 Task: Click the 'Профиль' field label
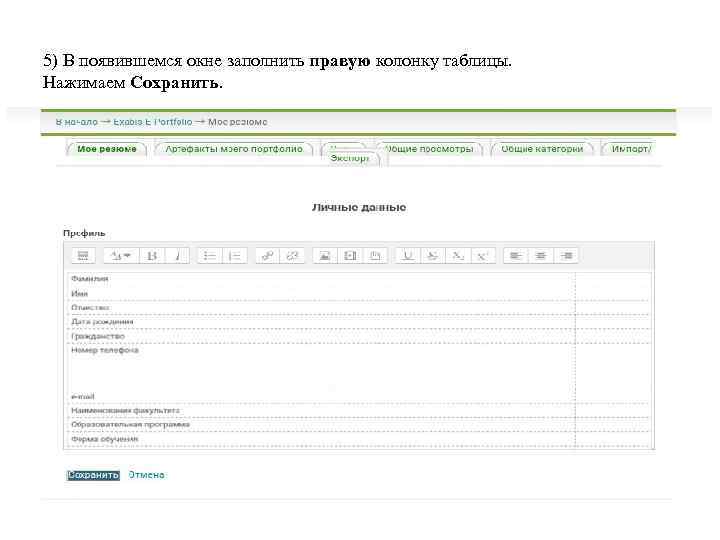click(x=84, y=233)
